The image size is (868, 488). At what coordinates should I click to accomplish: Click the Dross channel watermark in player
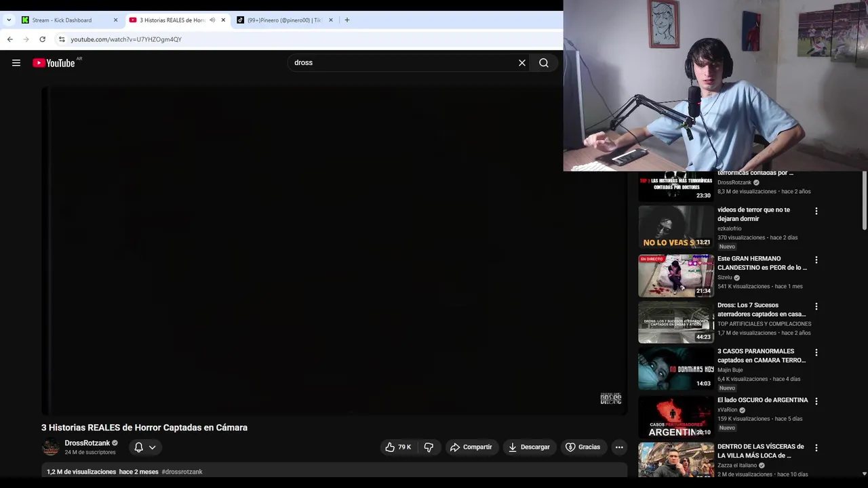(611, 399)
